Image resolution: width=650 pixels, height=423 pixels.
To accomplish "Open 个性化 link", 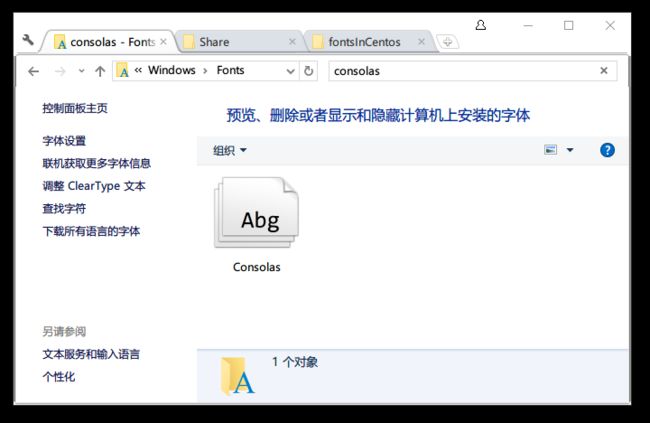I will [x=59, y=377].
